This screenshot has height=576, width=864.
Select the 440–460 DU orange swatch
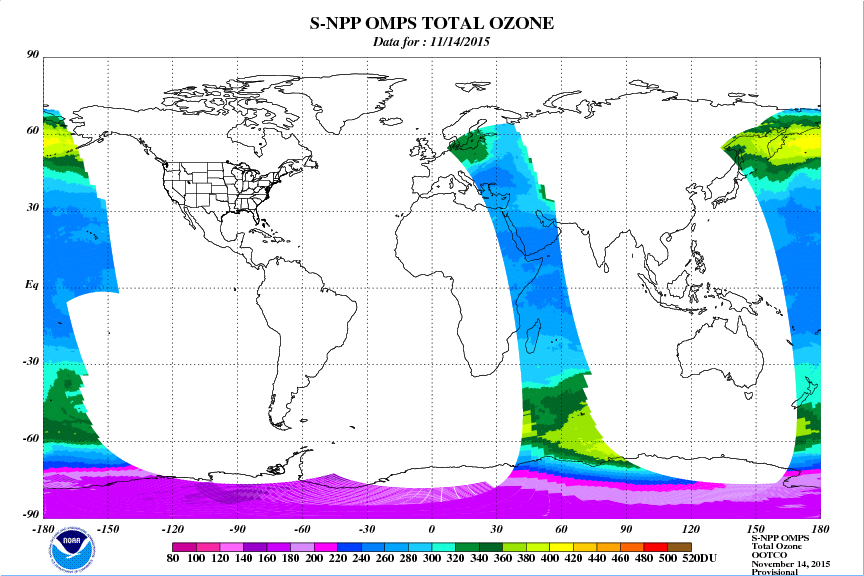click(609, 547)
